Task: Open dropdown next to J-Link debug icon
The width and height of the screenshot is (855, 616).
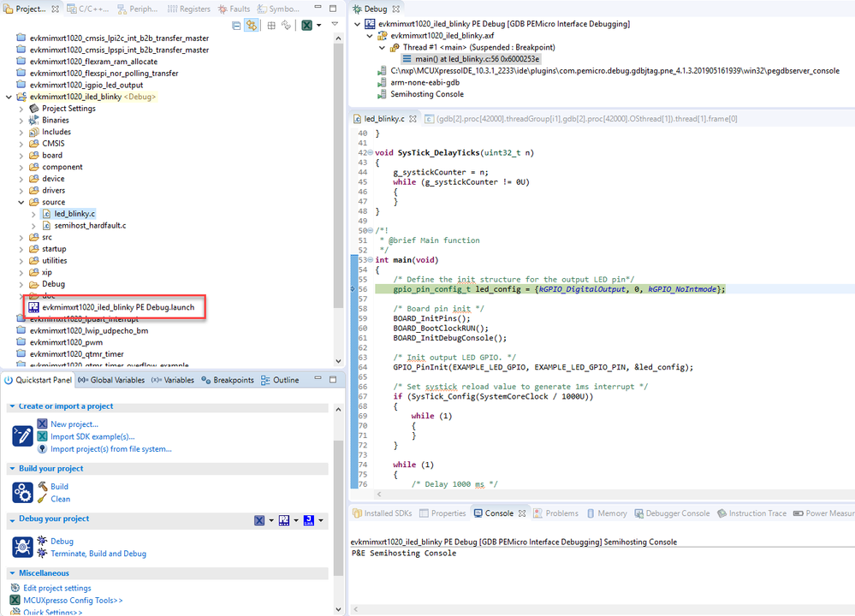Action: 321,520
